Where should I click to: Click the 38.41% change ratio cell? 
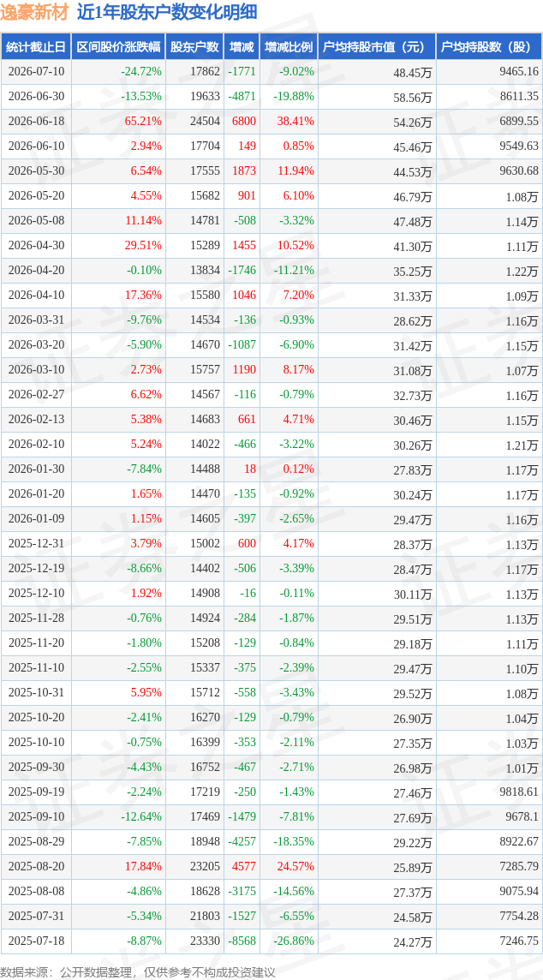pos(297,122)
